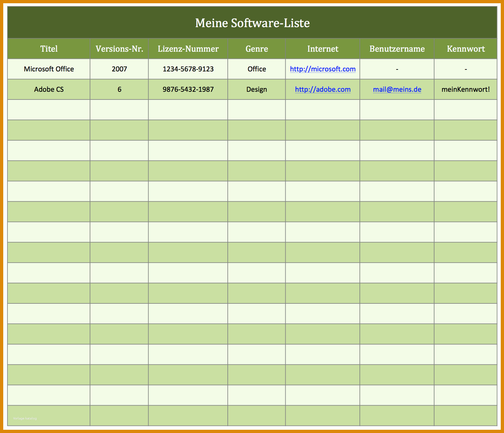Select the license number 9876-5432-1987 cell
This screenshot has height=433, width=504.
(188, 89)
